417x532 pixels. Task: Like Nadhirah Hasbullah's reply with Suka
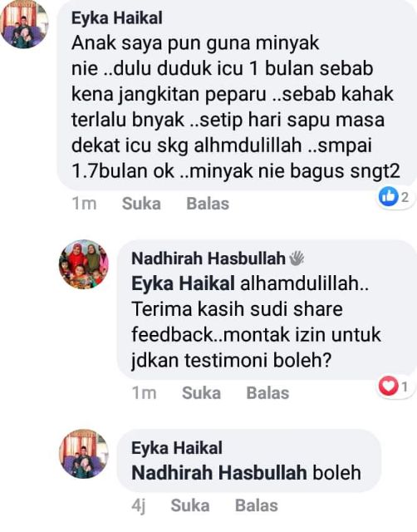click(201, 393)
